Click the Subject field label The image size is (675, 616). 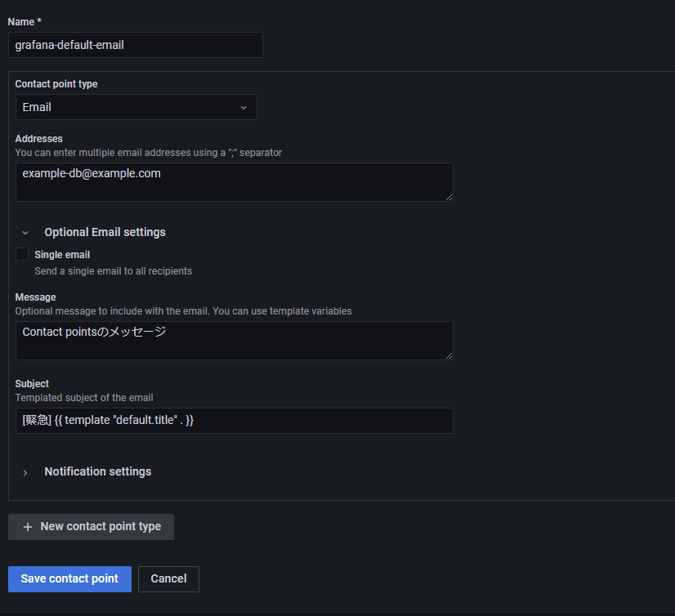tap(32, 383)
